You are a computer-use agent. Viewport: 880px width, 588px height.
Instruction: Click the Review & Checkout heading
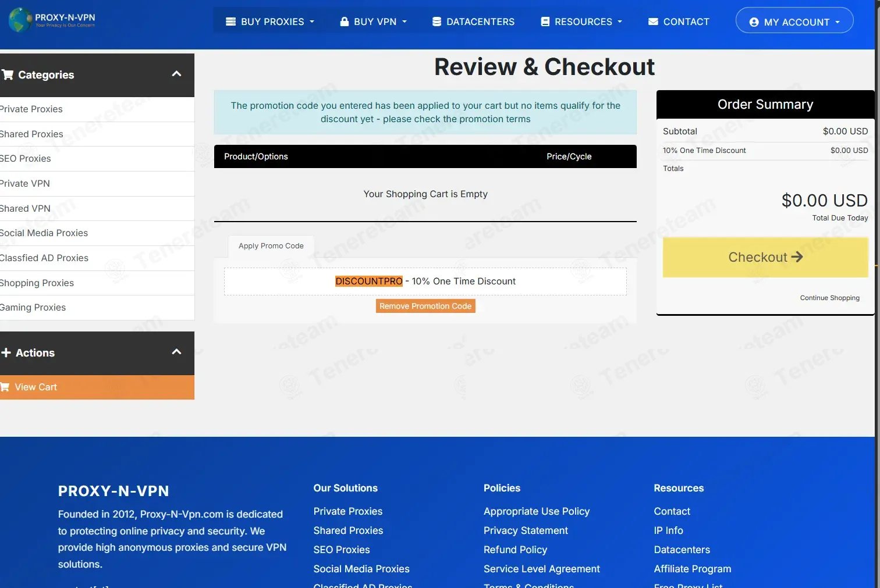[544, 67]
